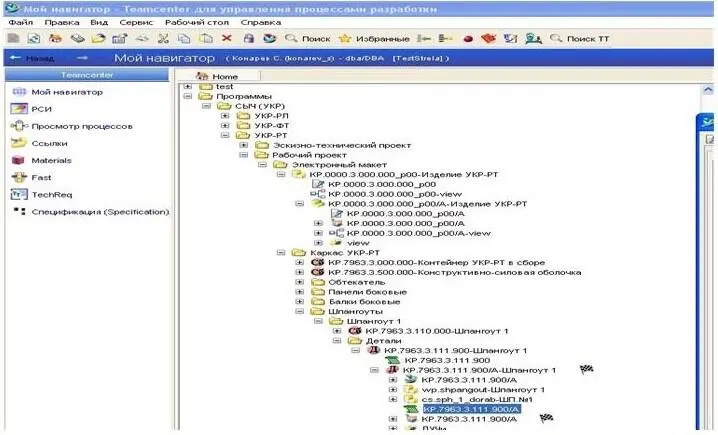
Task: Collapse the Шпангоуты folder
Action: click(x=299, y=311)
